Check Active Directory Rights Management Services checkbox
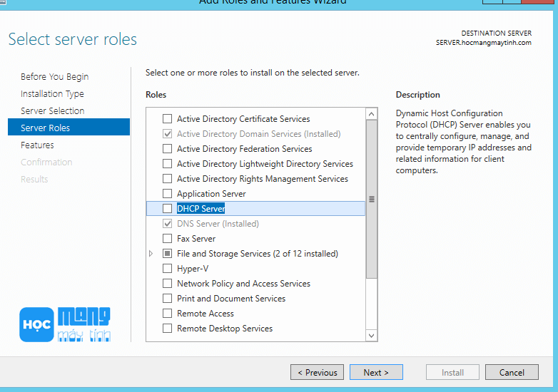The width and height of the screenshot is (558, 392). click(x=167, y=178)
